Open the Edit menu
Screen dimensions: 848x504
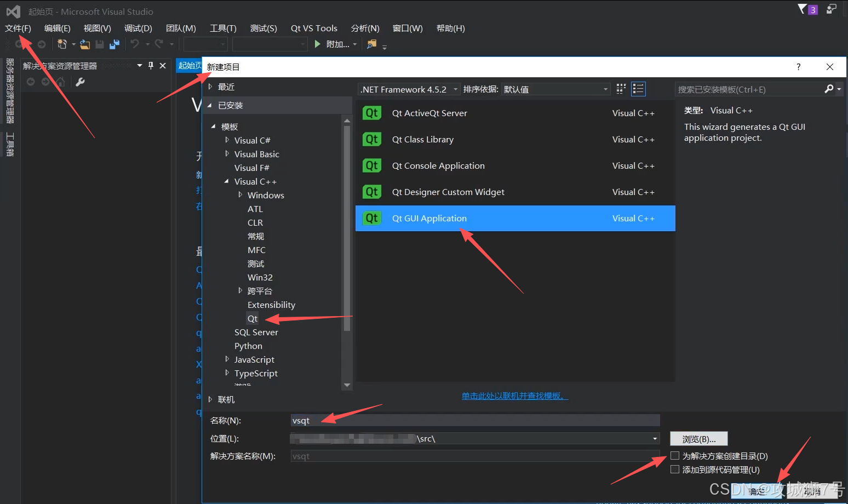58,28
